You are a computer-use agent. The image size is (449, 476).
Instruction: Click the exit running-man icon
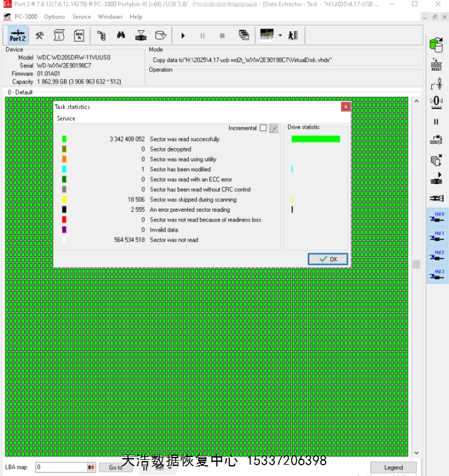pyautogui.click(x=293, y=36)
